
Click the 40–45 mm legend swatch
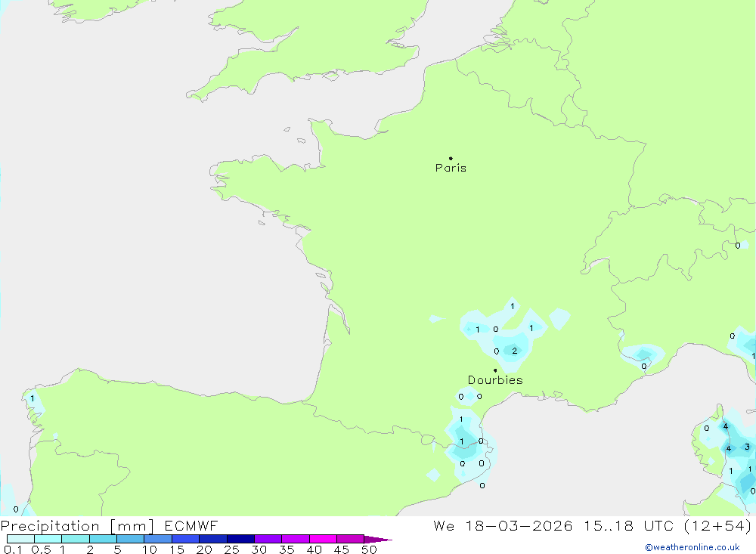click(x=323, y=539)
